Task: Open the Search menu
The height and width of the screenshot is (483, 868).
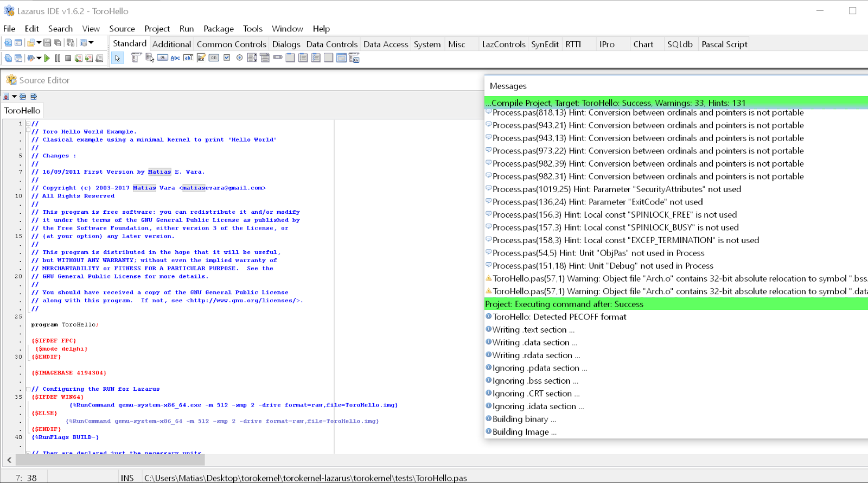Action: (60, 29)
